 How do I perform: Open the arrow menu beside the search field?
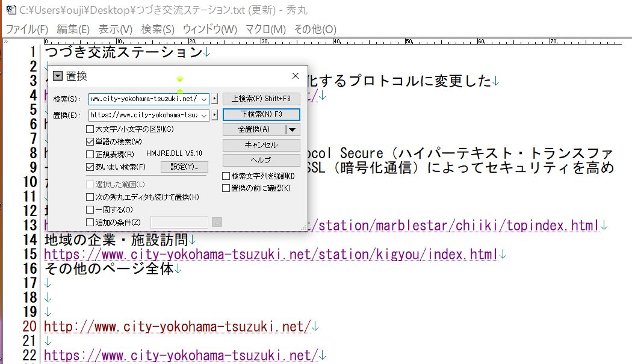(x=214, y=99)
